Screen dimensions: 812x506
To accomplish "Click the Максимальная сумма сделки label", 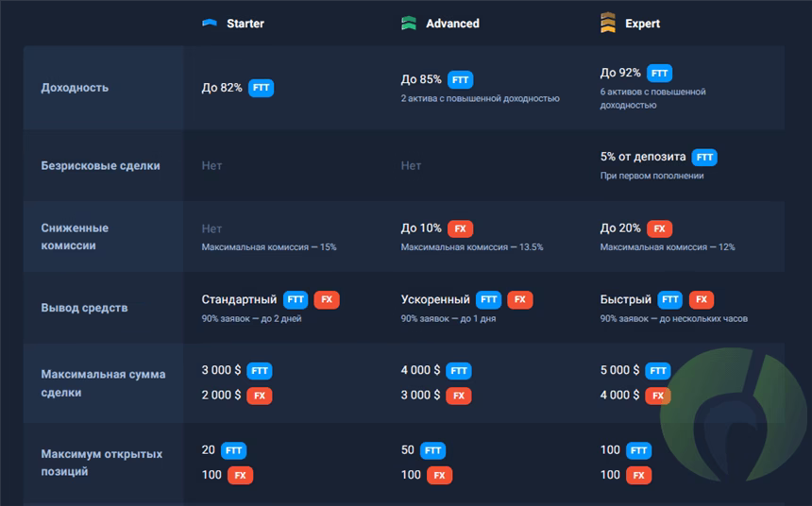I will click(103, 383).
